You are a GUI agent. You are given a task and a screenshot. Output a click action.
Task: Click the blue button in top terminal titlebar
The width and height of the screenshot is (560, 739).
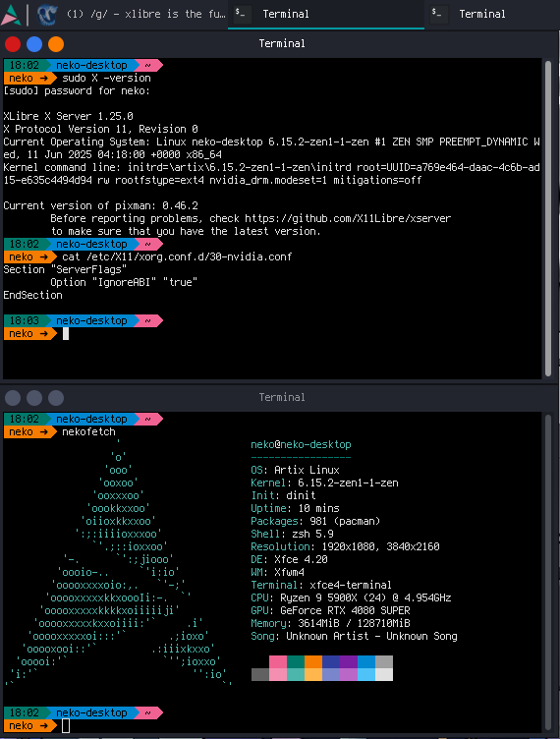click(x=34, y=44)
